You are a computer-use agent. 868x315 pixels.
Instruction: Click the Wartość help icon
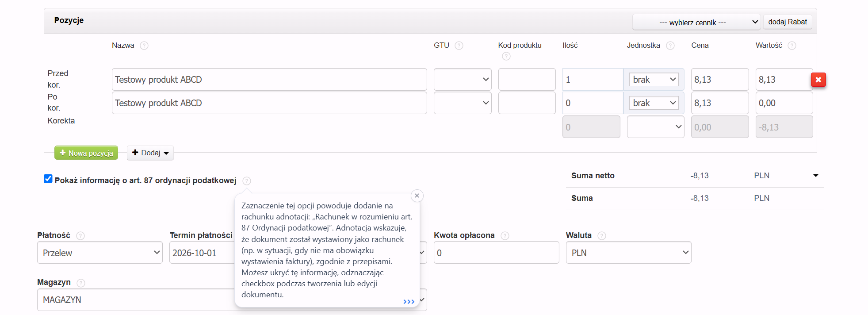[792, 46]
